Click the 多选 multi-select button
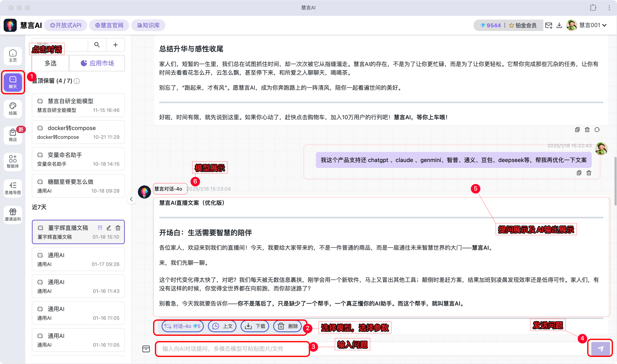Viewport: 617px width, 364px height. 50,63
